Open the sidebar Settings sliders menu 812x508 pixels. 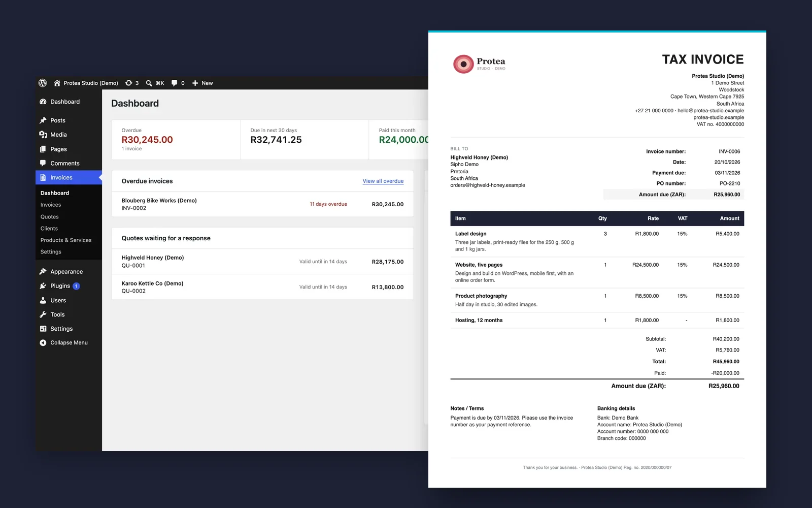(x=69, y=329)
